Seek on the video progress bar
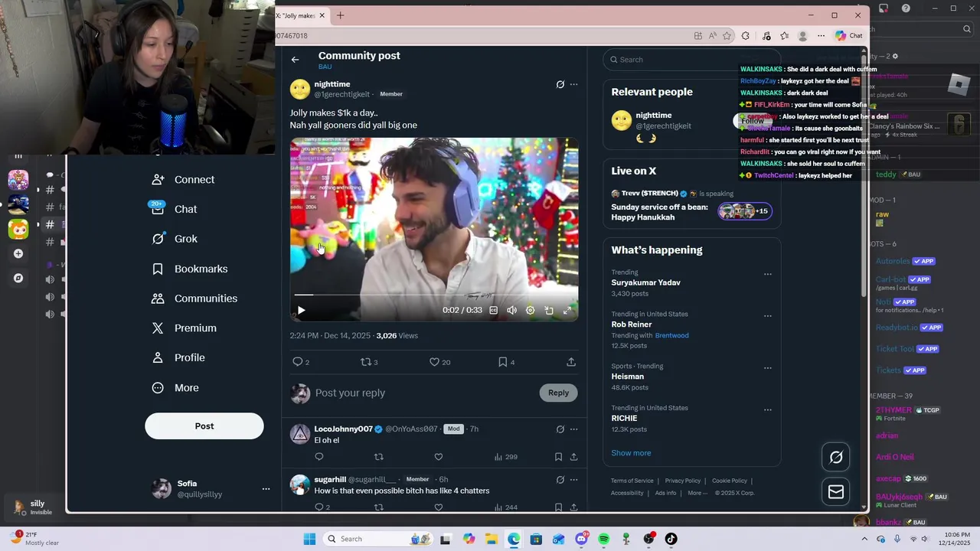This screenshot has width=980, height=551. coord(434,295)
